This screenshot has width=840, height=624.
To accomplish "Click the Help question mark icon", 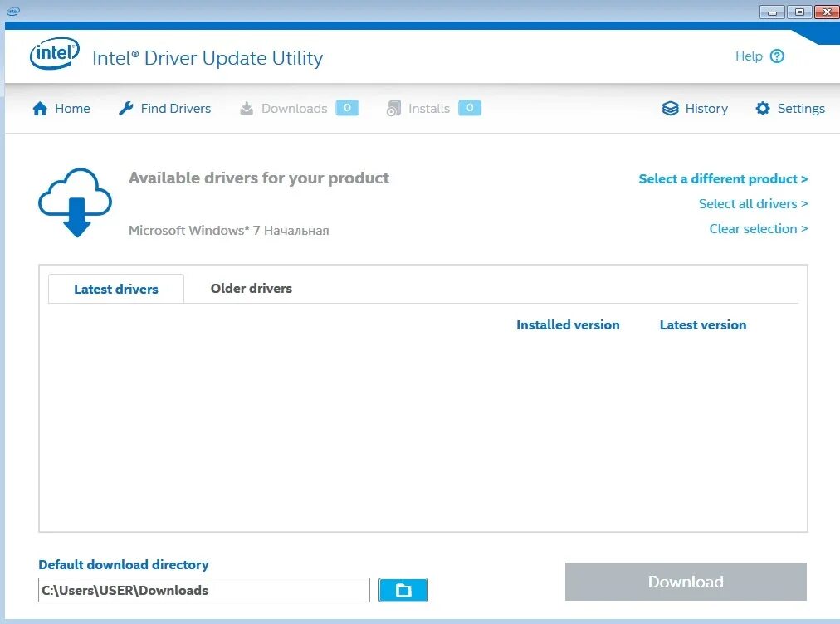I will (777, 56).
